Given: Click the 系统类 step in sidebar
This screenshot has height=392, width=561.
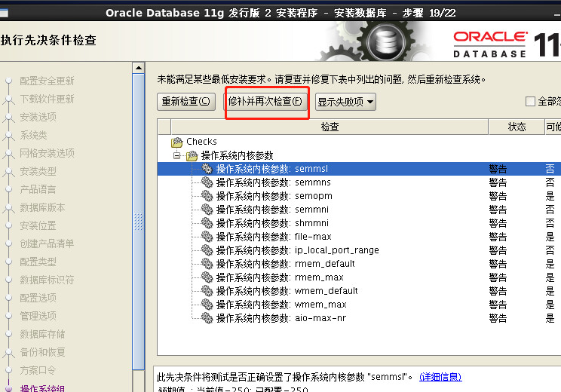Looking at the screenshot, I should click(x=33, y=135).
